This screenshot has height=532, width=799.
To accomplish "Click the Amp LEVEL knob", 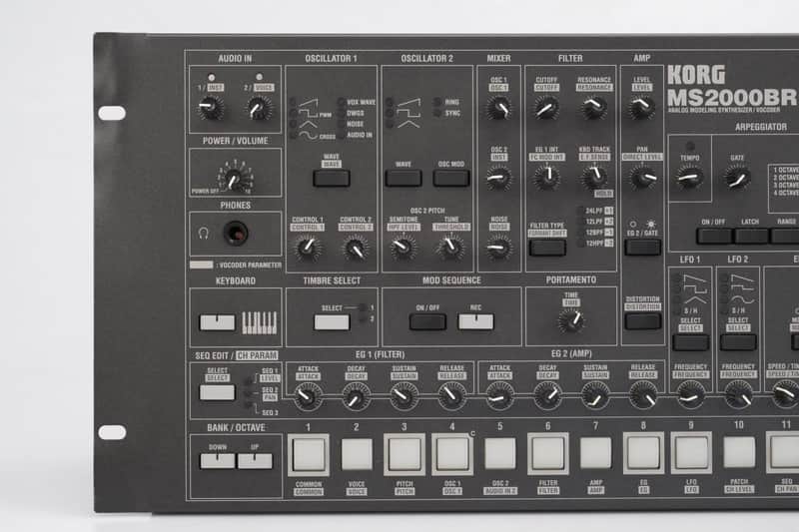I will (x=642, y=108).
